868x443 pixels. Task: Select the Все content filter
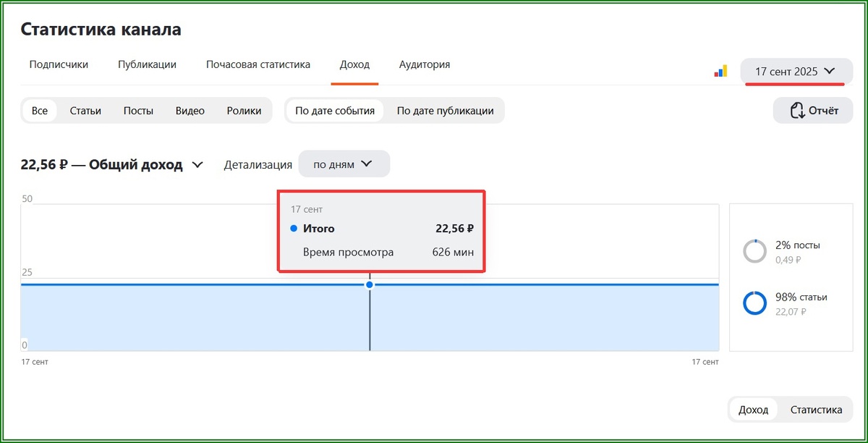40,111
